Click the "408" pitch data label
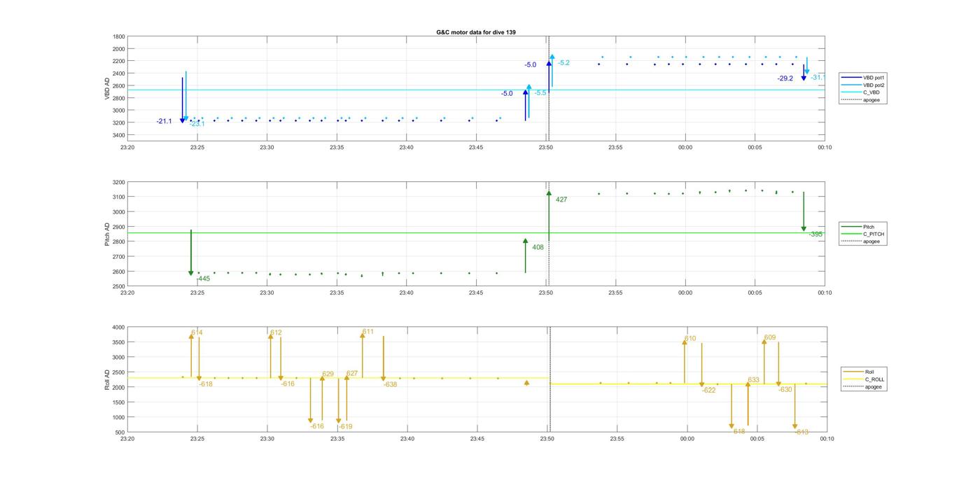Screen dimensions: 980x485 pos(538,247)
